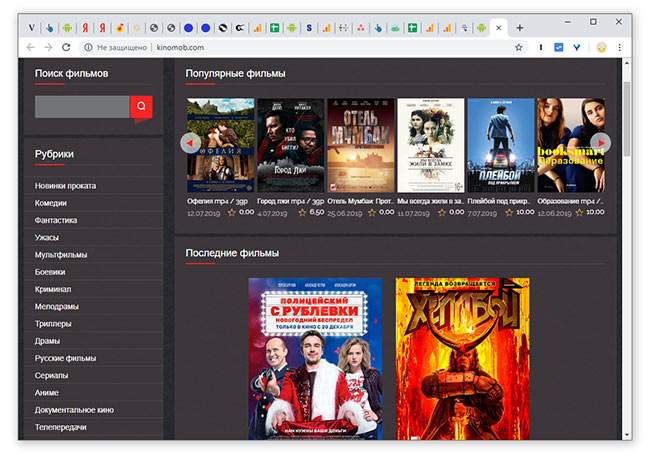Open the Мы всегда жили в замке poster

(431, 145)
